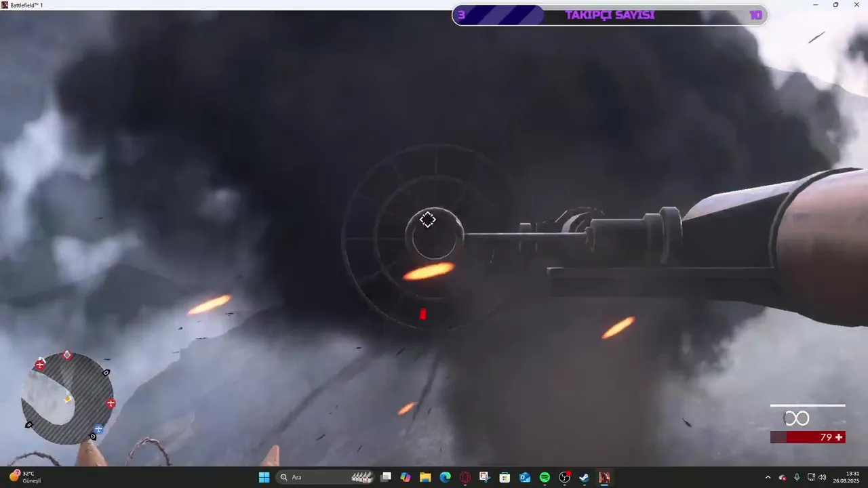Open the Windows Start menu
Viewport: 868px width, 488px height.
click(264, 477)
